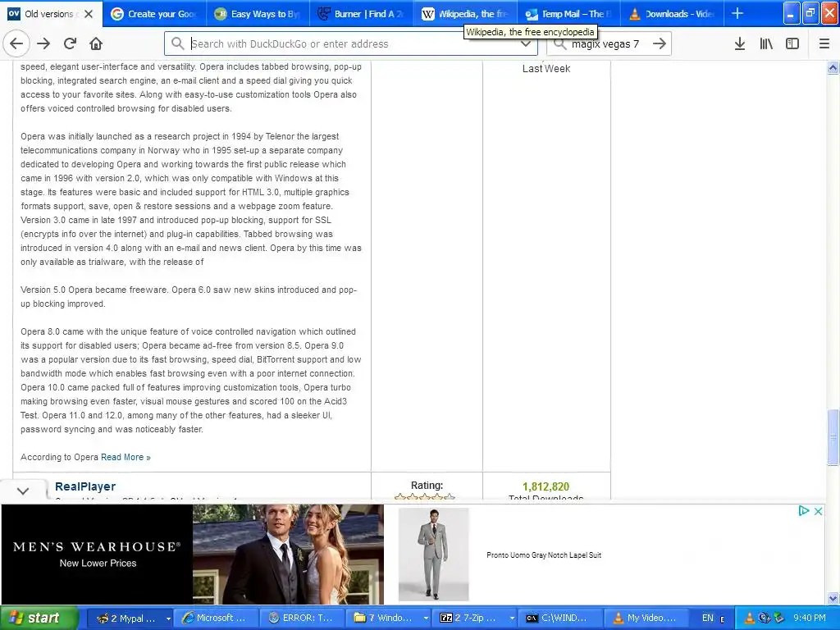View the gray suit product thumbnail

[433, 555]
